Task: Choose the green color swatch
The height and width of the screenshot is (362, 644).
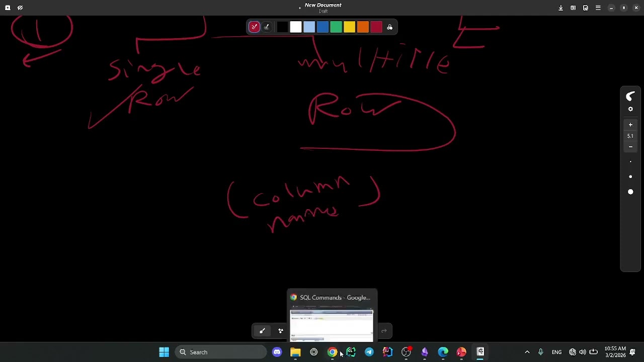Action: point(336,27)
